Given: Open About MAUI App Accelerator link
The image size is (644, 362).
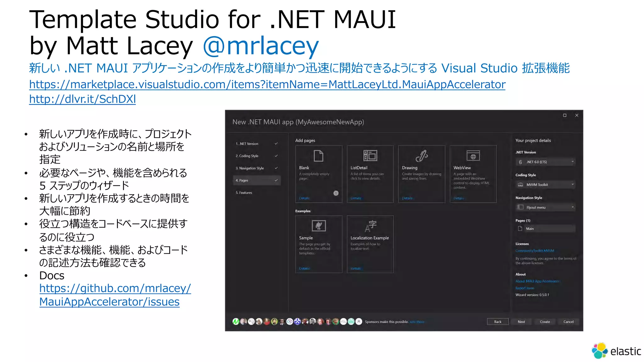Looking at the screenshot, I should pyautogui.click(x=538, y=281).
